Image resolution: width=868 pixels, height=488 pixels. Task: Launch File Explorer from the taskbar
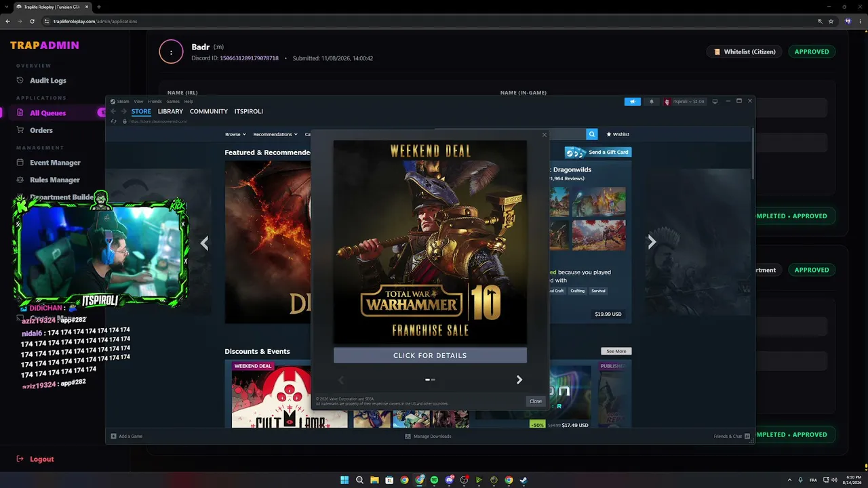[x=374, y=480]
